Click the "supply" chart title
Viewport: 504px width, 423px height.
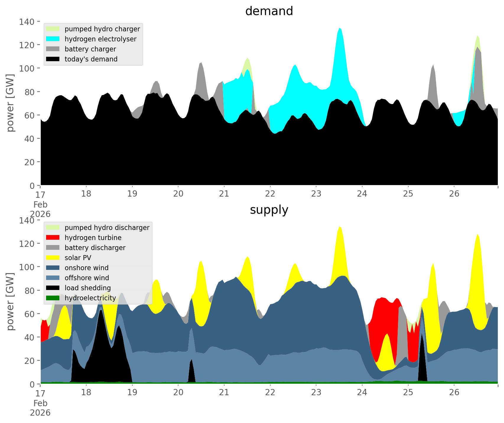pos(269,210)
